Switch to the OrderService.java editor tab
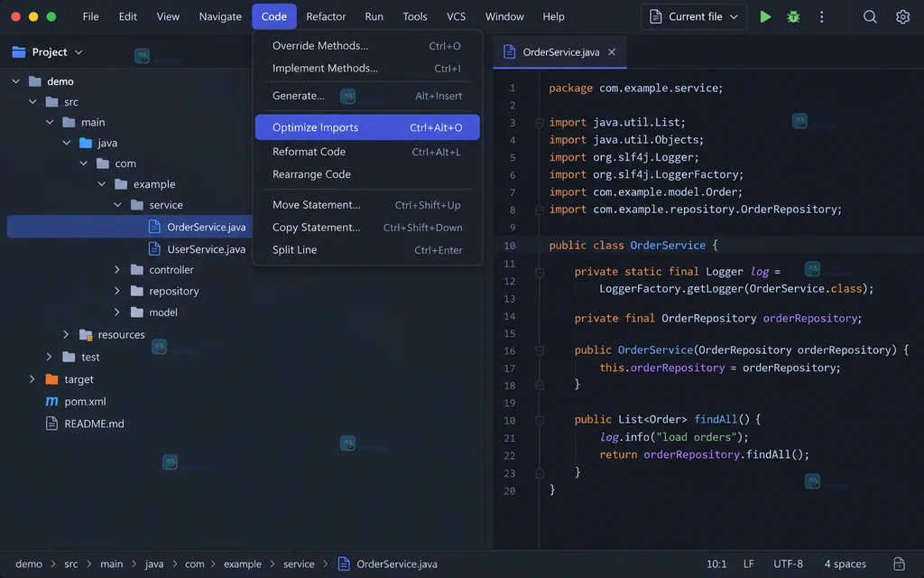The image size is (924, 578). tap(560, 51)
